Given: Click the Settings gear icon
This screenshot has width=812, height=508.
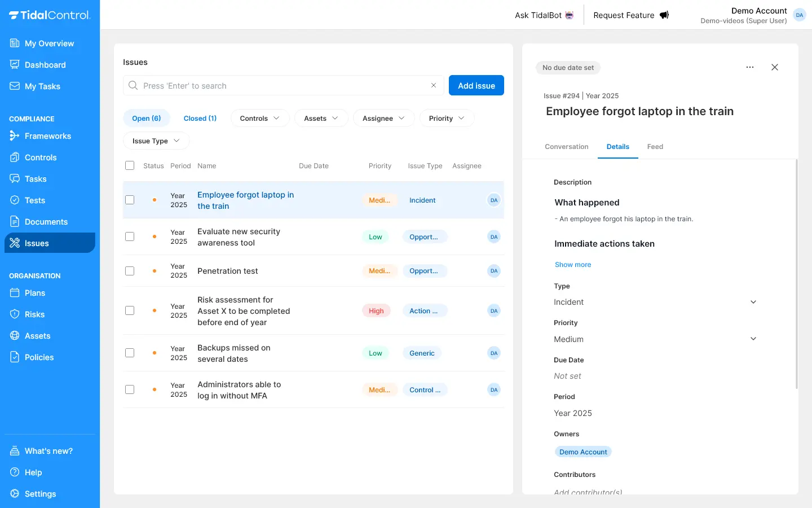Looking at the screenshot, I should pos(15,494).
